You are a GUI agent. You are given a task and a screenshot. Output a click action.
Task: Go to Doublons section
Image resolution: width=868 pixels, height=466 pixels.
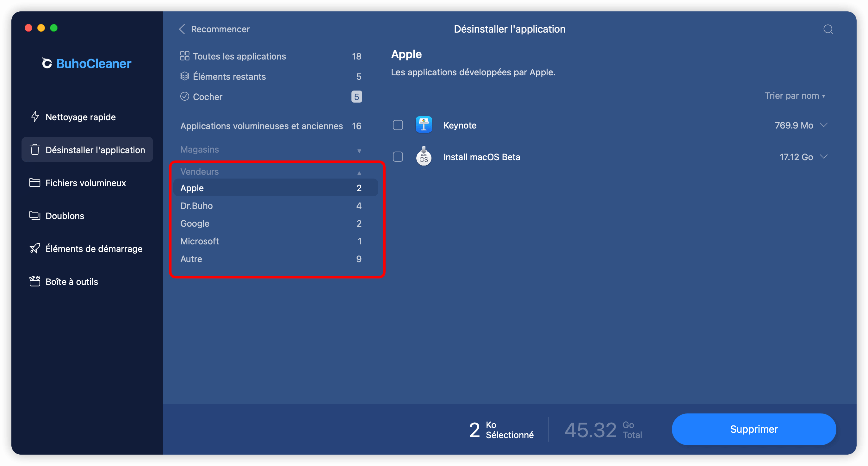[87, 216]
